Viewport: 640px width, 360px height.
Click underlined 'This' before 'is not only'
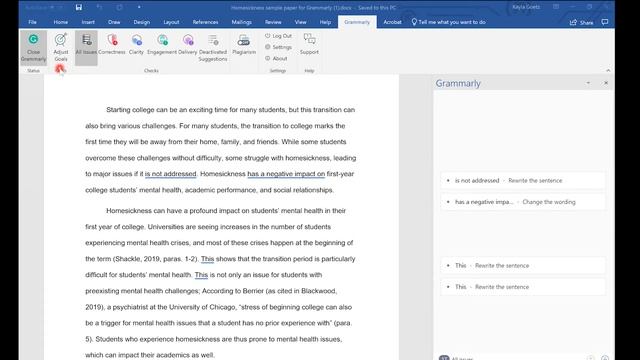pyautogui.click(x=201, y=275)
